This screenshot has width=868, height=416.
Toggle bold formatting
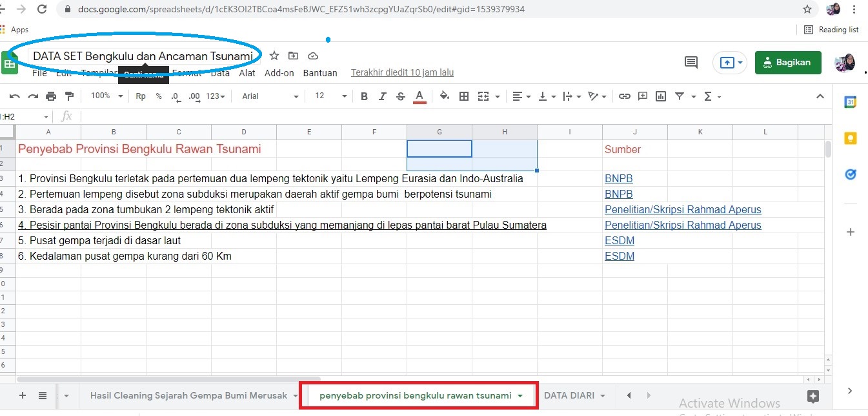pos(364,96)
